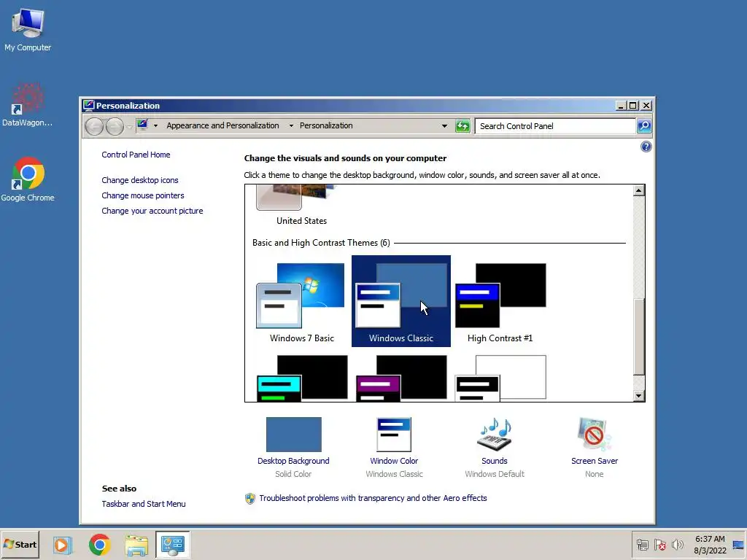Click the clock showing 6:37 AM
This screenshot has height=560, width=747.
(x=710, y=545)
